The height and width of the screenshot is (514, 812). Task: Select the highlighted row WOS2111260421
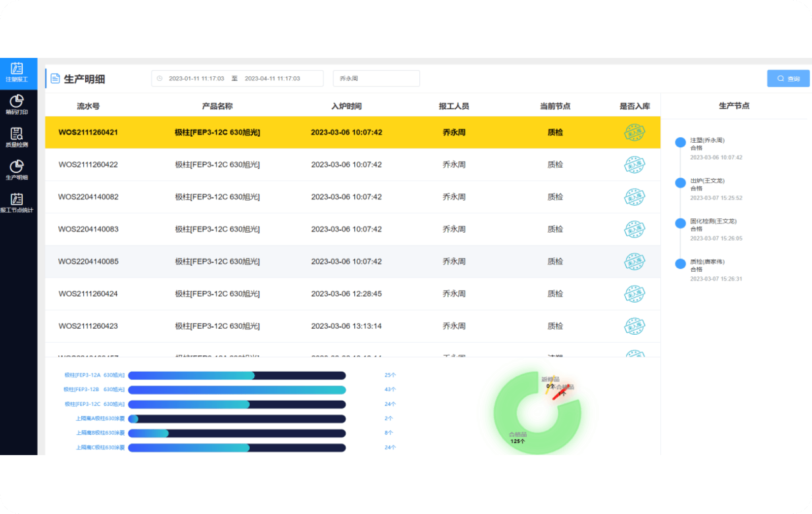352,133
